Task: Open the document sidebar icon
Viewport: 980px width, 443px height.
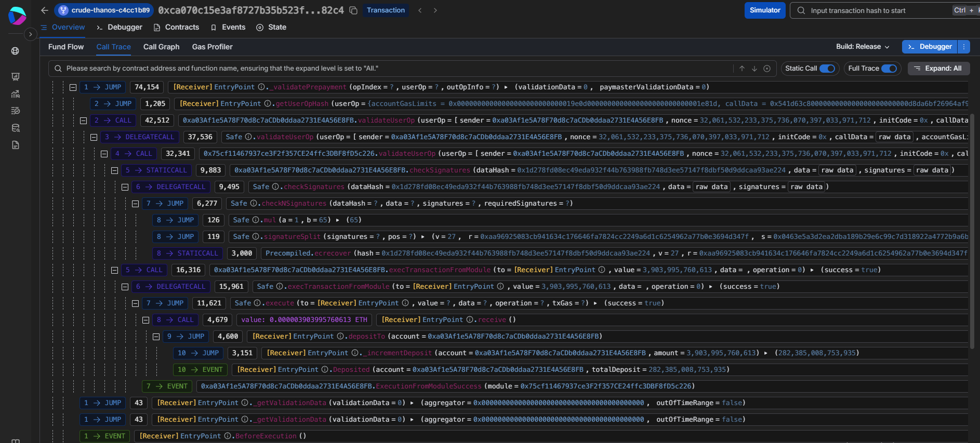Action: [16, 145]
